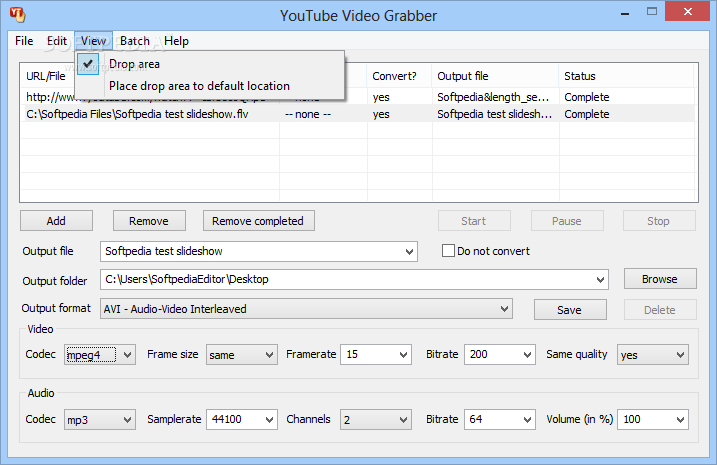Open the Volume (in %) dropdown

click(x=680, y=420)
